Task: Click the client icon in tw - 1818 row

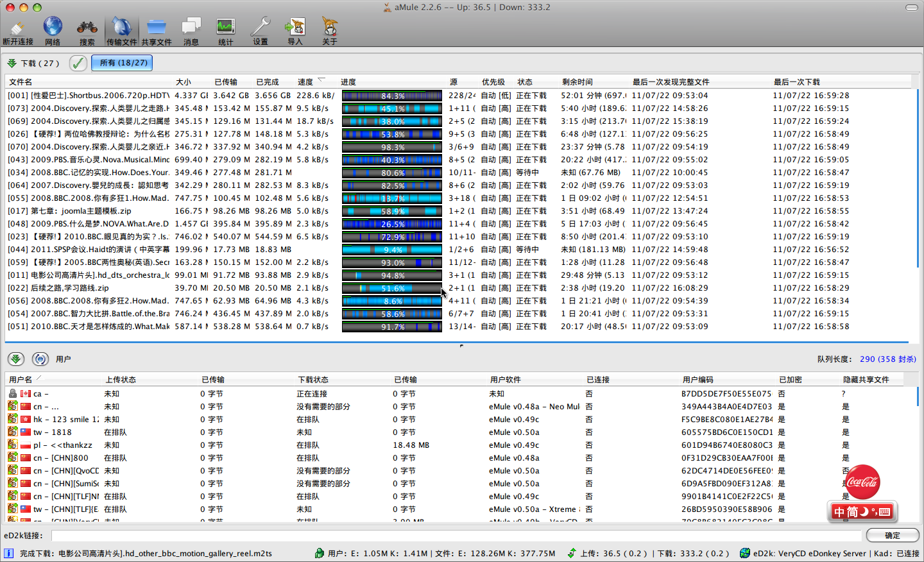Action: 12,432
